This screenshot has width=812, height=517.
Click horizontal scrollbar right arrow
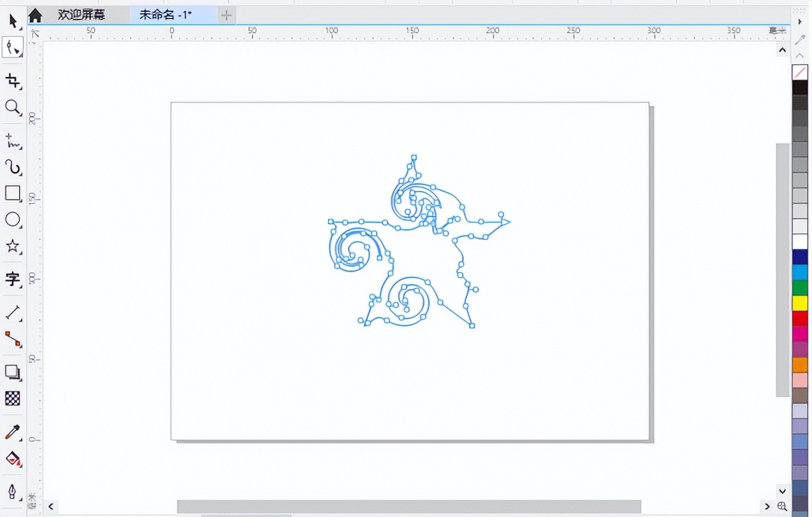tap(768, 506)
